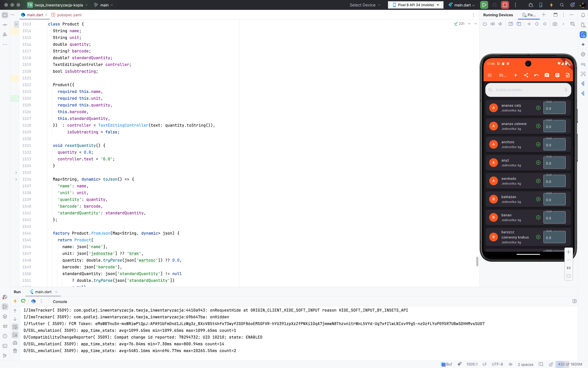Toggle the eye inspection widget in status bar
Screen dimensions: 588x368
(x=511, y=364)
